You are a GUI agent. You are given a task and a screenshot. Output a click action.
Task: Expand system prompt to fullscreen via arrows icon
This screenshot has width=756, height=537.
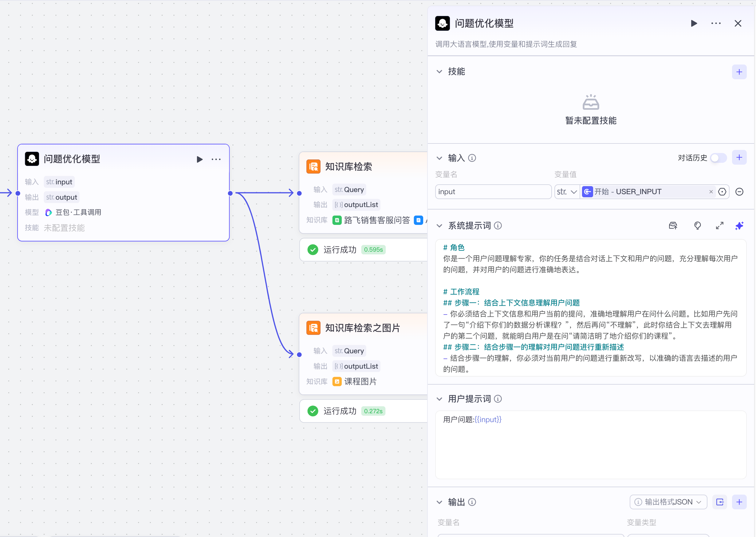[719, 226]
